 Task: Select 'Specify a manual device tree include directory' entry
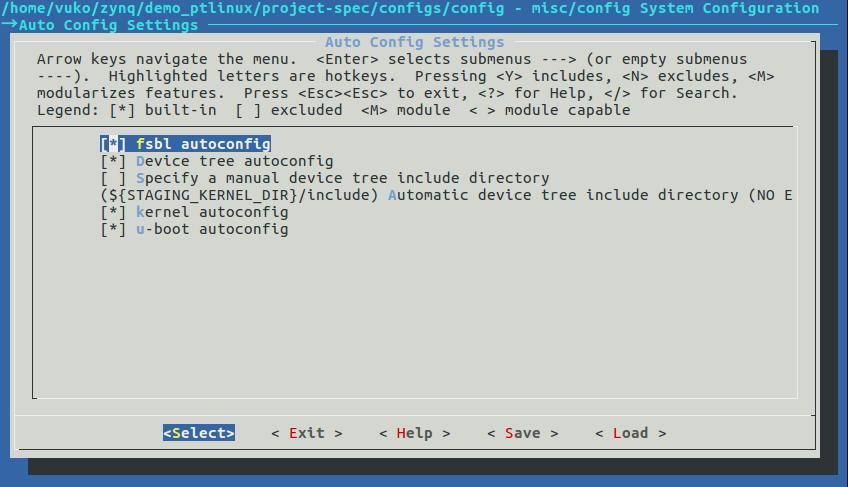(x=343, y=178)
